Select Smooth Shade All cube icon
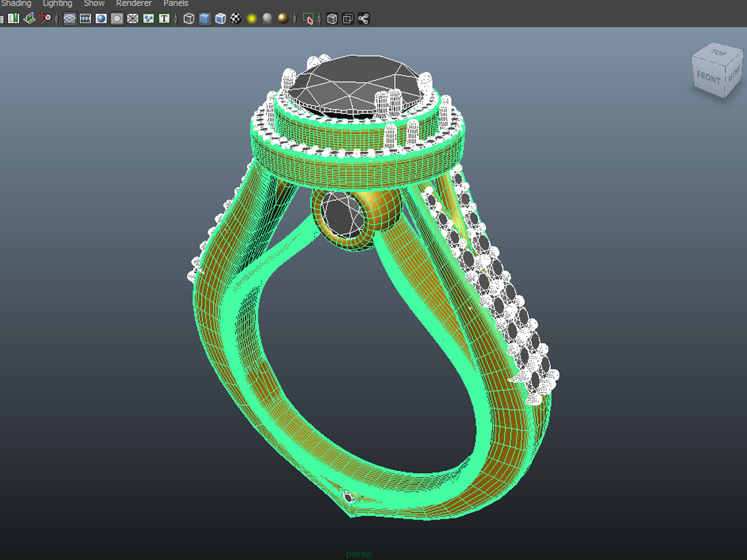The width and height of the screenshot is (747, 560). coord(205,19)
